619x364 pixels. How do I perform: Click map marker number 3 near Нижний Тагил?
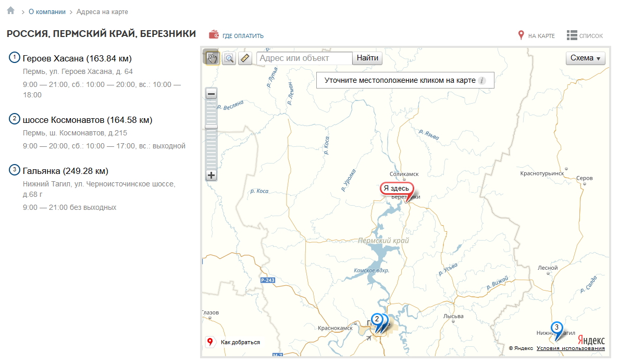(x=556, y=328)
